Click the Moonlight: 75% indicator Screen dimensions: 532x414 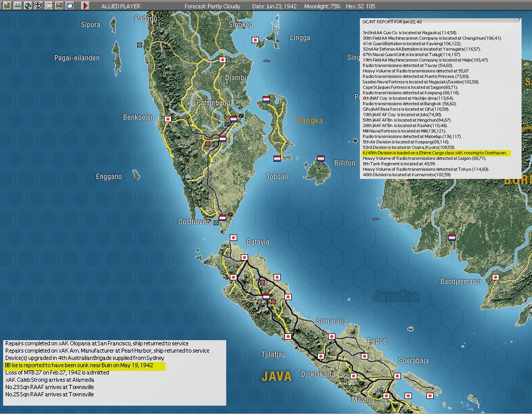[x=322, y=6]
